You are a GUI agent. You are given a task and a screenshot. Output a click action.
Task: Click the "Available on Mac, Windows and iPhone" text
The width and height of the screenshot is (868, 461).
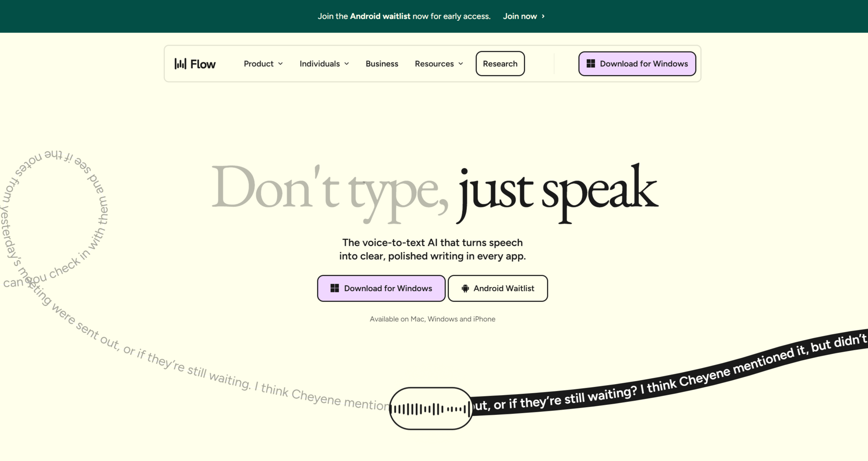tap(433, 319)
